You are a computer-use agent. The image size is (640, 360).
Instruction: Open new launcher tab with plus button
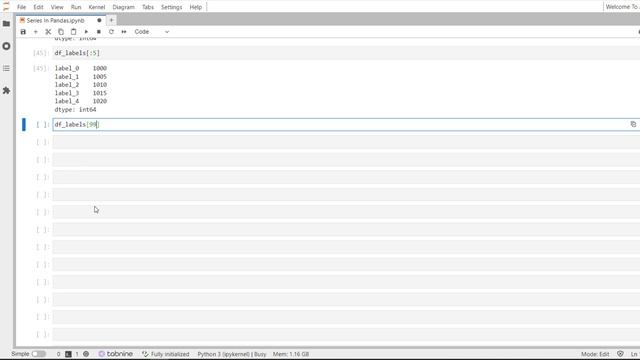pyautogui.click(x=111, y=20)
